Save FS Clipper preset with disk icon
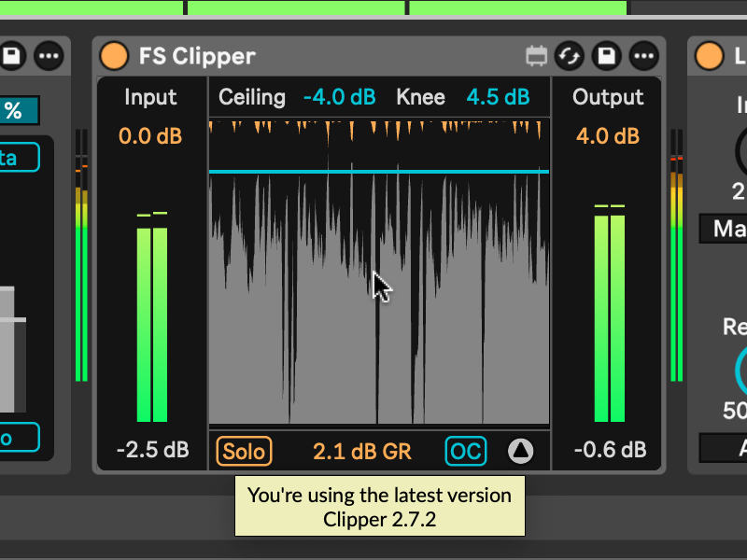Screen dimensions: 747x560 coord(606,56)
